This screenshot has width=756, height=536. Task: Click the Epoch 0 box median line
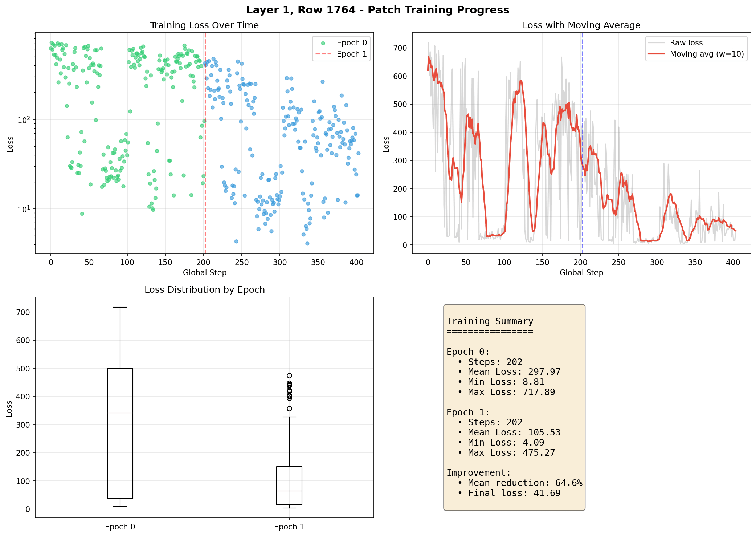coord(120,413)
